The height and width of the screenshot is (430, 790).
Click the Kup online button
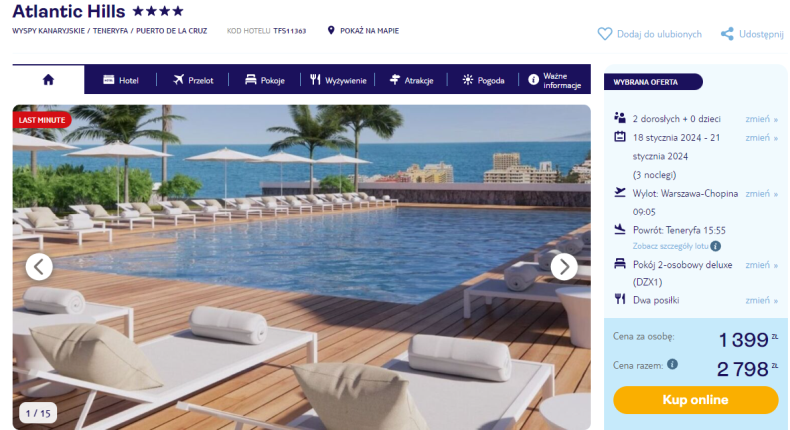click(695, 400)
